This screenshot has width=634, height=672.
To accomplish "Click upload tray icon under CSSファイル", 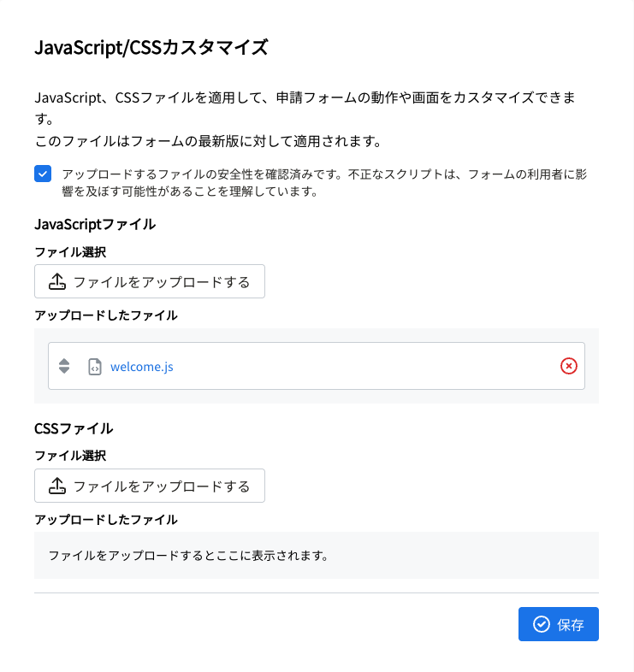I will pyautogui.click(x=57, y=486).
